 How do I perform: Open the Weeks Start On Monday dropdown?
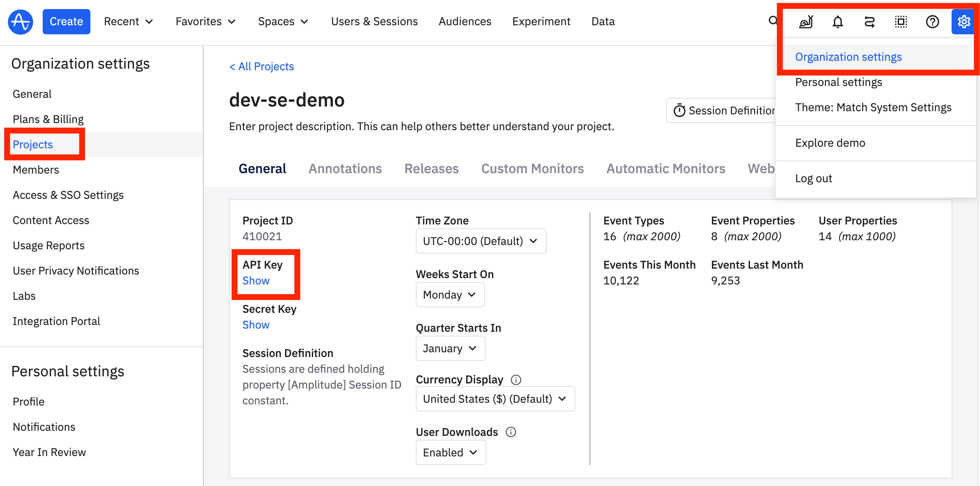(450, 295)
